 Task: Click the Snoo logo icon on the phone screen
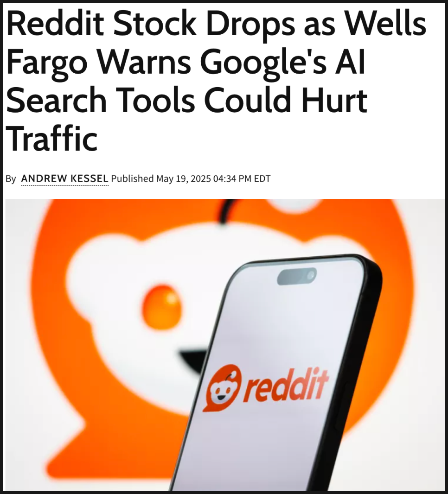click(222, 388)
